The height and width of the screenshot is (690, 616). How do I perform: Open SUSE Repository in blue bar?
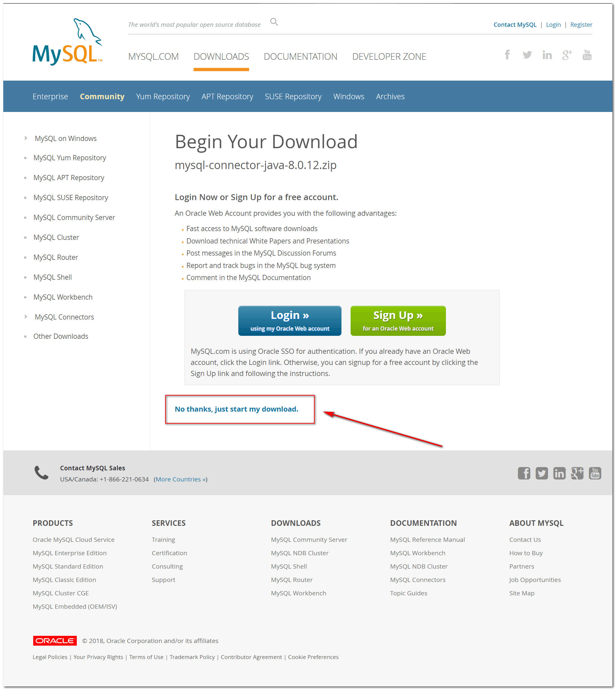[x=293, y=96]
